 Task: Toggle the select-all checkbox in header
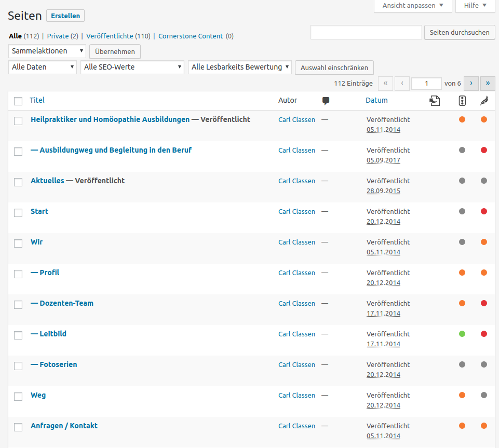tap(18, 101)
